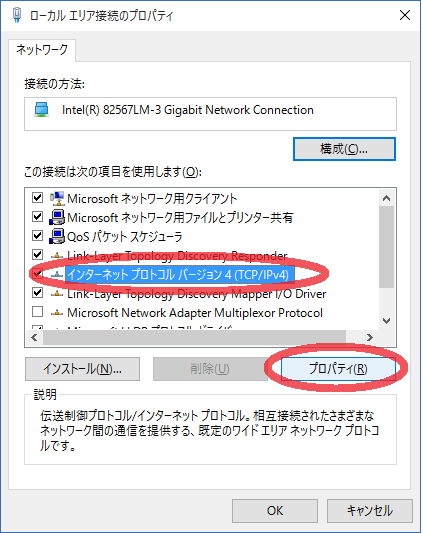Click the QoS パケット スケジューラ icon
The height and width of the screenshot is (533, 423).
(x=57, y=237)
